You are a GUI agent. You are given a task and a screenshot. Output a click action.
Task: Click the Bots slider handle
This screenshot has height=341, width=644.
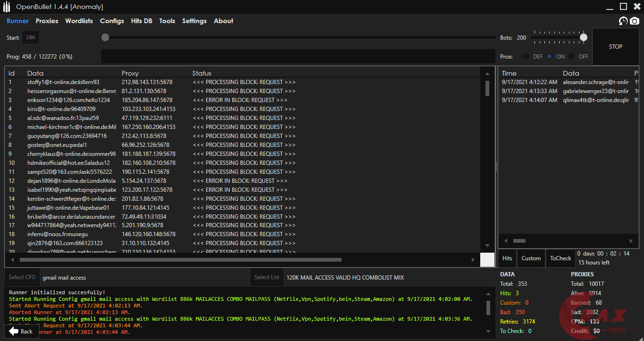coord(584,37)
